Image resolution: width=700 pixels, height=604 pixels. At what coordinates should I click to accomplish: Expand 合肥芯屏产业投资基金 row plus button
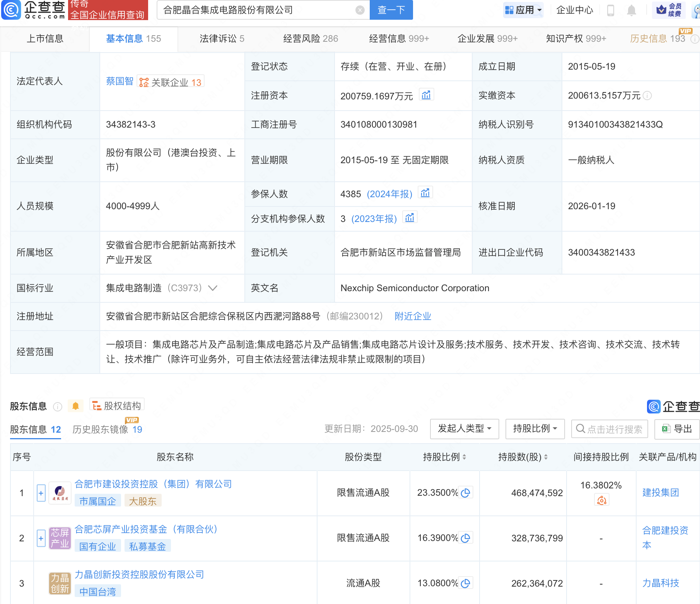point(41,538)
